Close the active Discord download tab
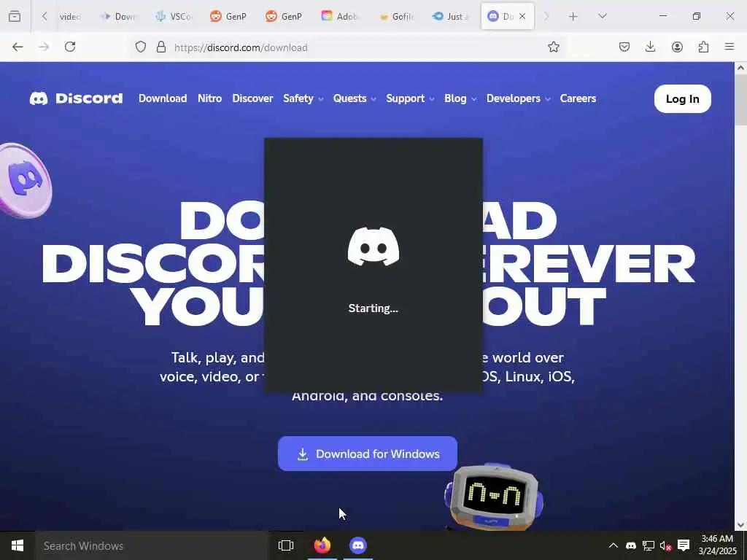The image size is (747, 560). point(522,16)
